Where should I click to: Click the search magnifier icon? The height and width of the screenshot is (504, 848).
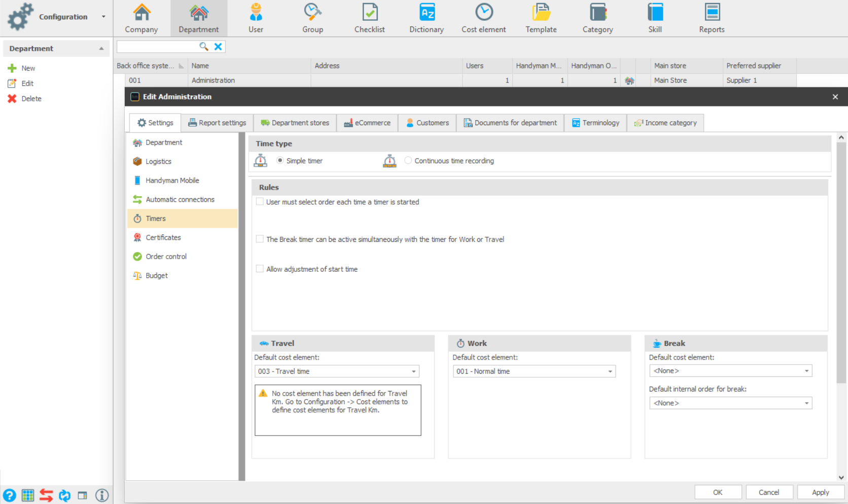(204, 47)
